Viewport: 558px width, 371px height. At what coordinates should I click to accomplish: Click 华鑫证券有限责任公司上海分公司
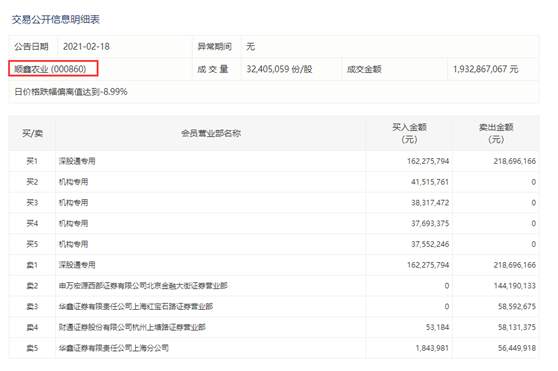coord(114,348)
